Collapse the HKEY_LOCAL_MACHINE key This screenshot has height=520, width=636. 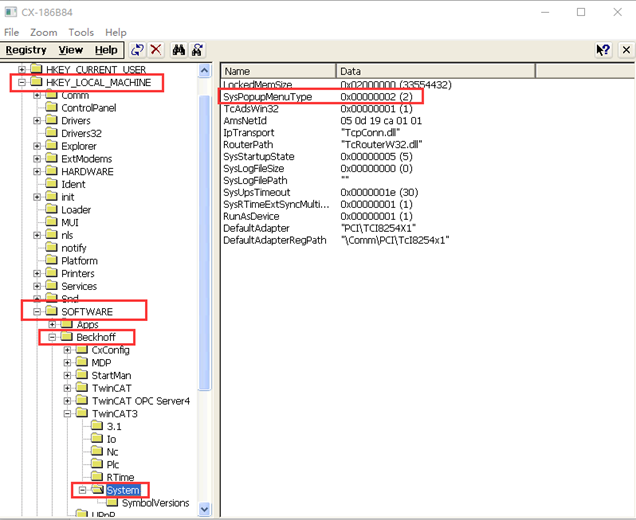pos(22,82)
